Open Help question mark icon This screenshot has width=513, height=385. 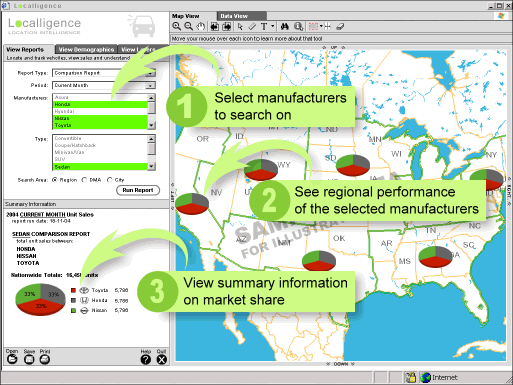coord(146,359)
